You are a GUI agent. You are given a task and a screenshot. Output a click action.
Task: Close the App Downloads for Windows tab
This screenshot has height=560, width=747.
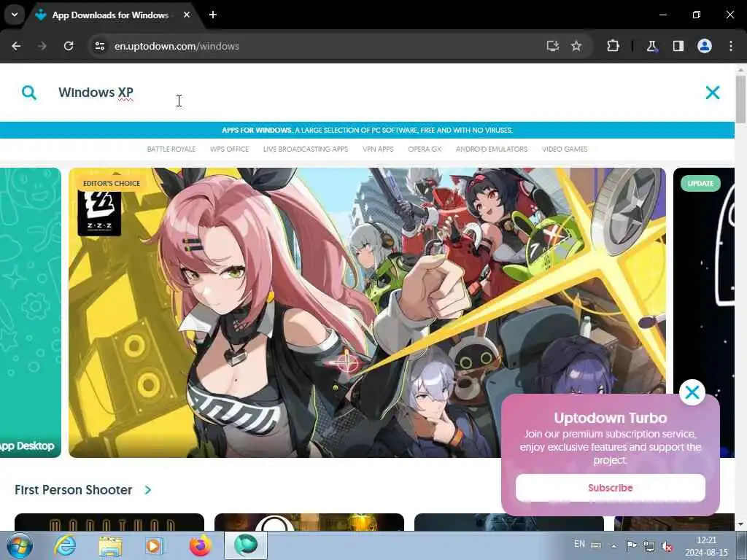click(x=187, y=15)
